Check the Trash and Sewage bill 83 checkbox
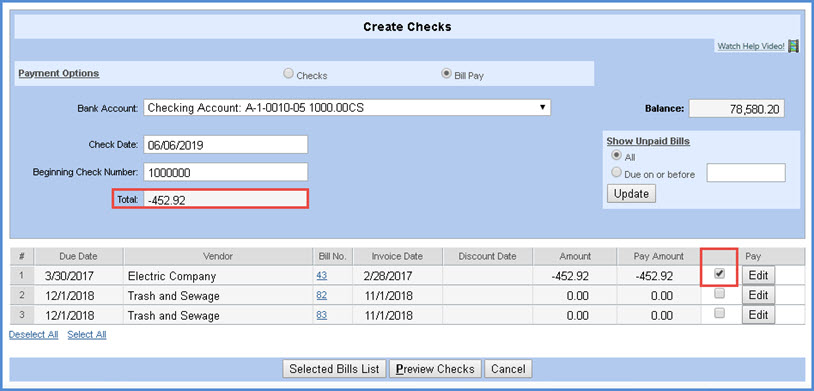The height and width of the screenshot is (391, 814). pos(719,313)
